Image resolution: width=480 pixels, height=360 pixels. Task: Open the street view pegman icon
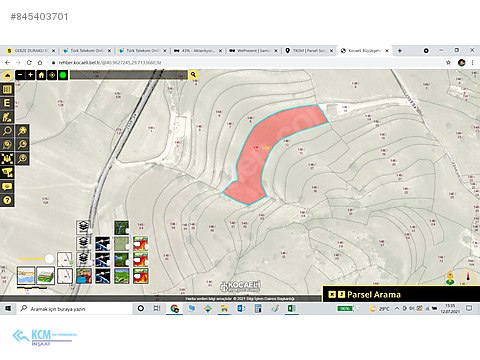point(450,278)
